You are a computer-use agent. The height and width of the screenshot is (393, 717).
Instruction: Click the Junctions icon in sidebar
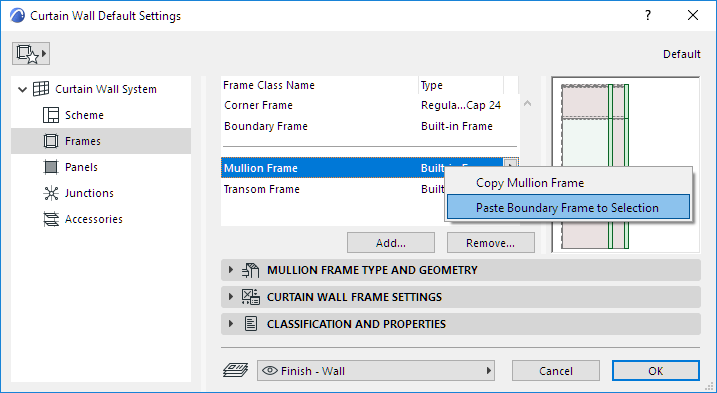[x=51, y=193]
